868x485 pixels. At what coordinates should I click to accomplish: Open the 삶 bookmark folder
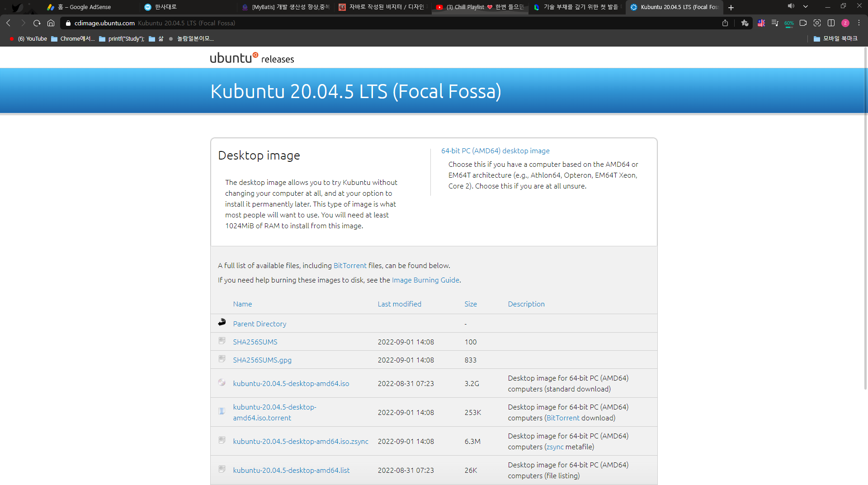(156, 39)
